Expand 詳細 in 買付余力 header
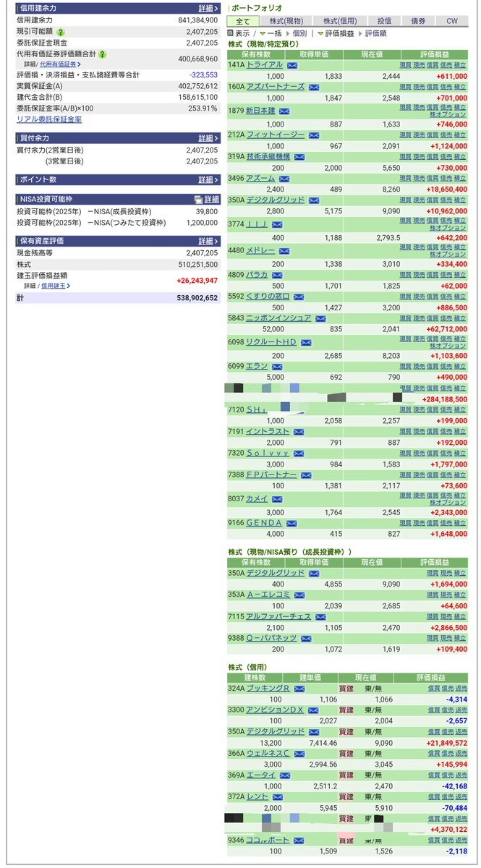The image size is (481, 868). click(x=206, y=137)
